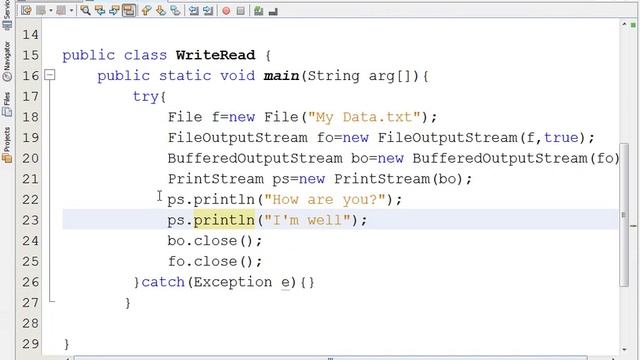The height and width of the screenshot is (360, 640).
Task: Click the Forward navigation icon
Action: coord(61,11)
